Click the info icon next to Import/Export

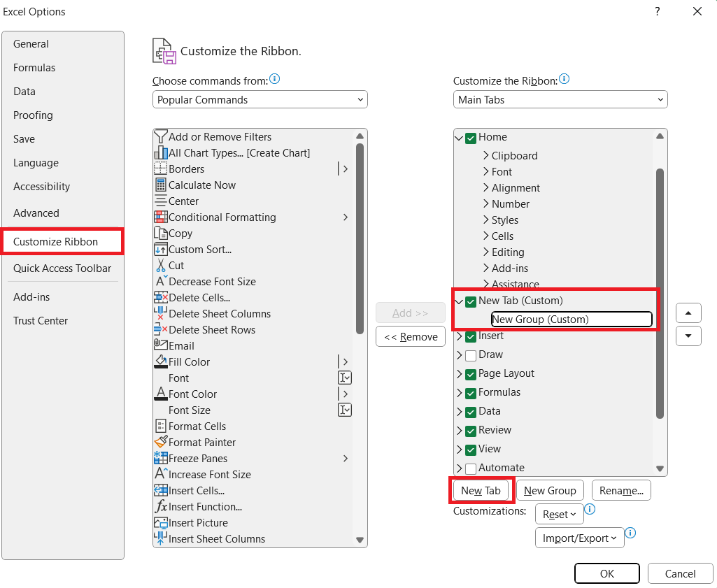tap(630, 533)
